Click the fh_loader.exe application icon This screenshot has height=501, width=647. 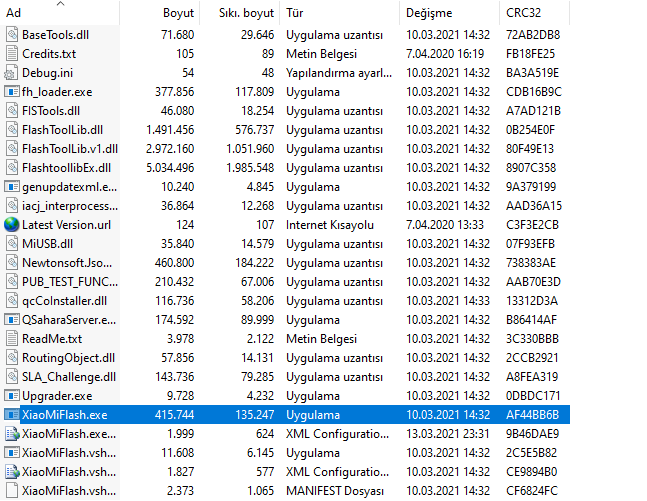[12, 92]
